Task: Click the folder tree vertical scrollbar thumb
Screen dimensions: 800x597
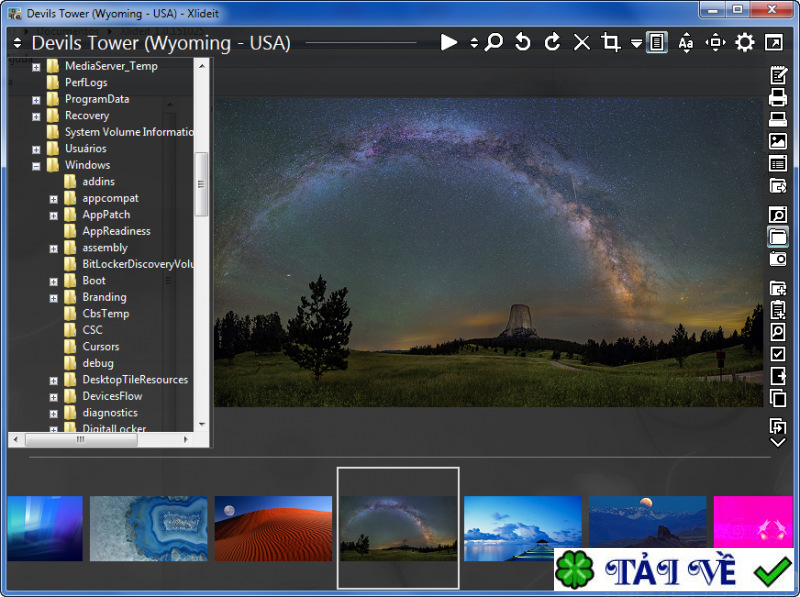Action: pyautogui.click(x=201, y=184)
